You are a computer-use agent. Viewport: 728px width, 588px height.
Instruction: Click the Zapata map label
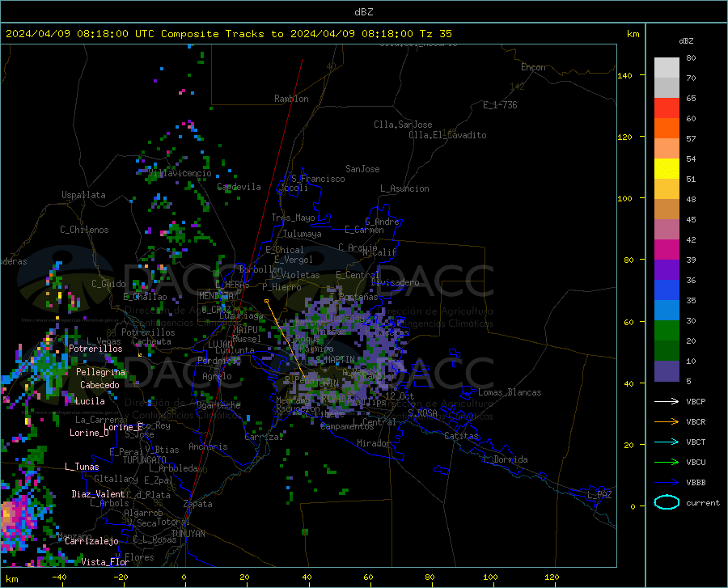pos(198,504)
